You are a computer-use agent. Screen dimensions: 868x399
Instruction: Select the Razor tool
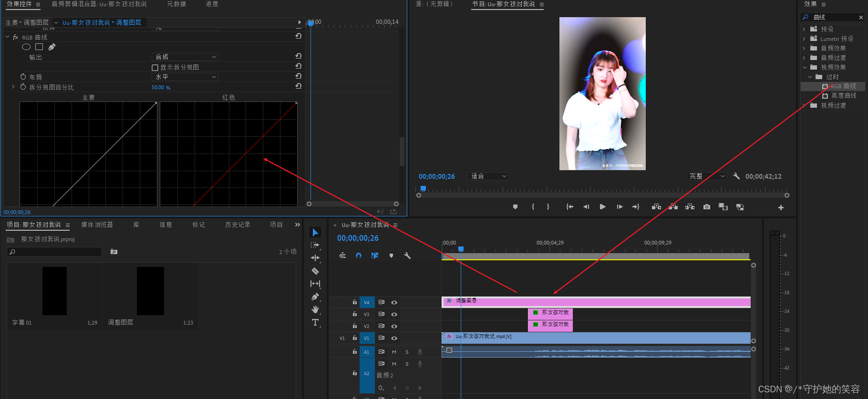[x=315, y=271]
